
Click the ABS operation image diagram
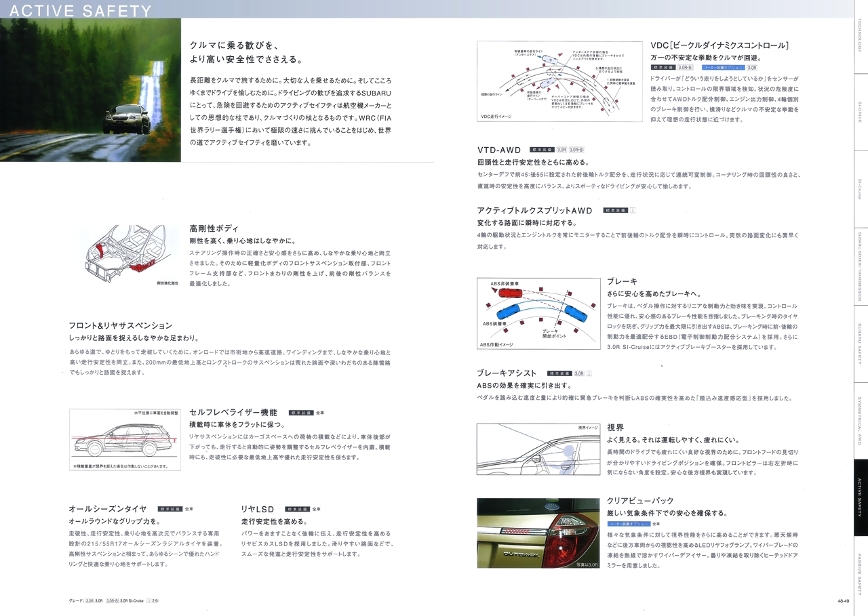coord(538,313)
